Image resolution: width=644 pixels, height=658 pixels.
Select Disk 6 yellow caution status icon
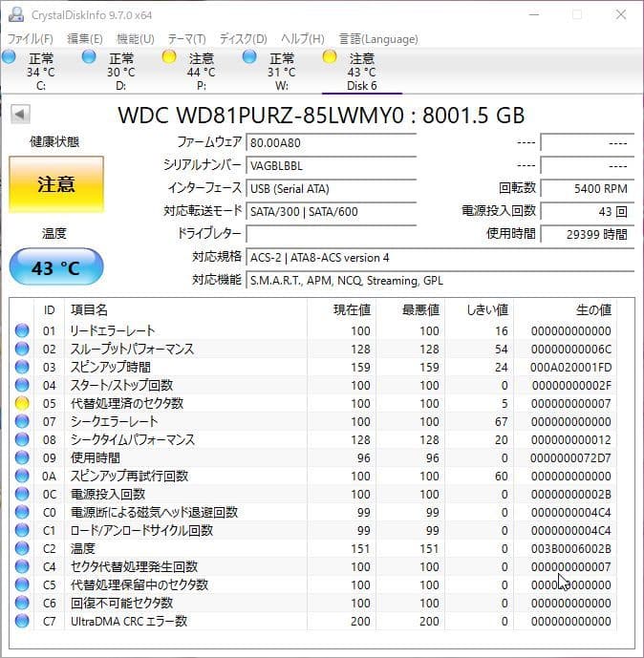point(330,56)
